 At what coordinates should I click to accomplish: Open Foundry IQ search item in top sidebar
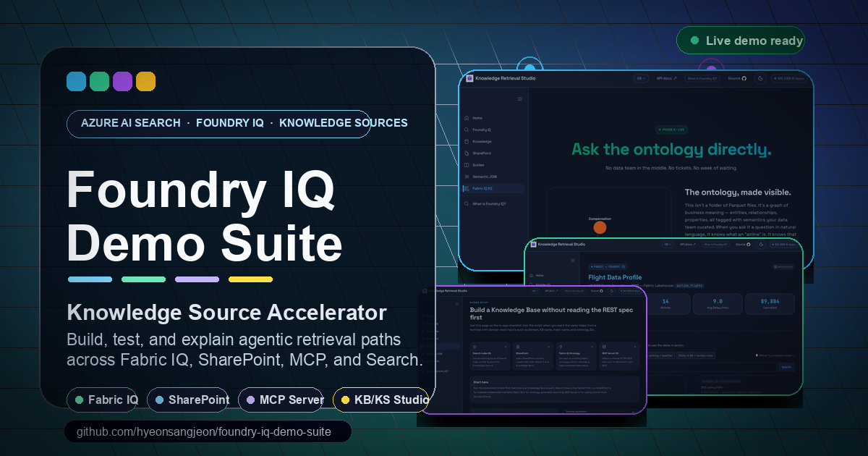coord(477,130)
